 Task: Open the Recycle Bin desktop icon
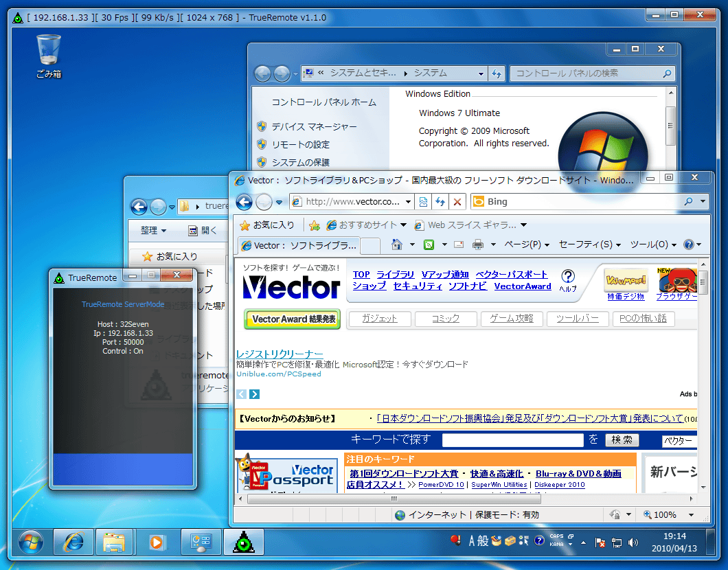49,56
